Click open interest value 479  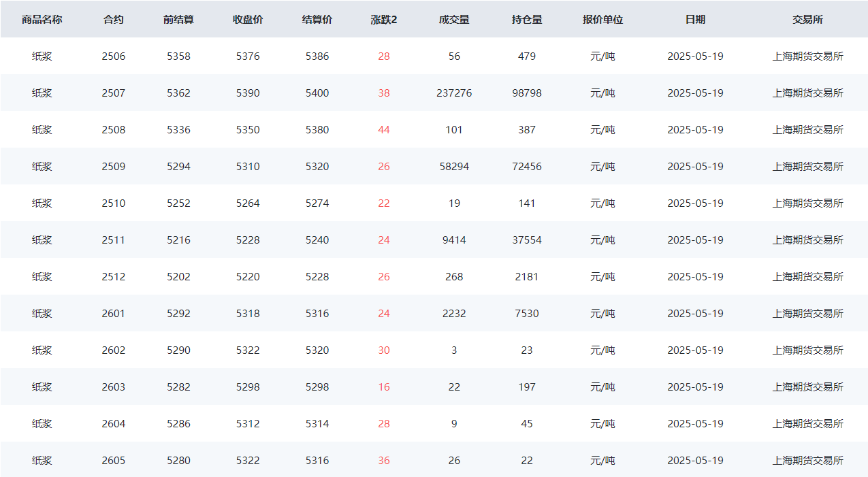(527, 56)
